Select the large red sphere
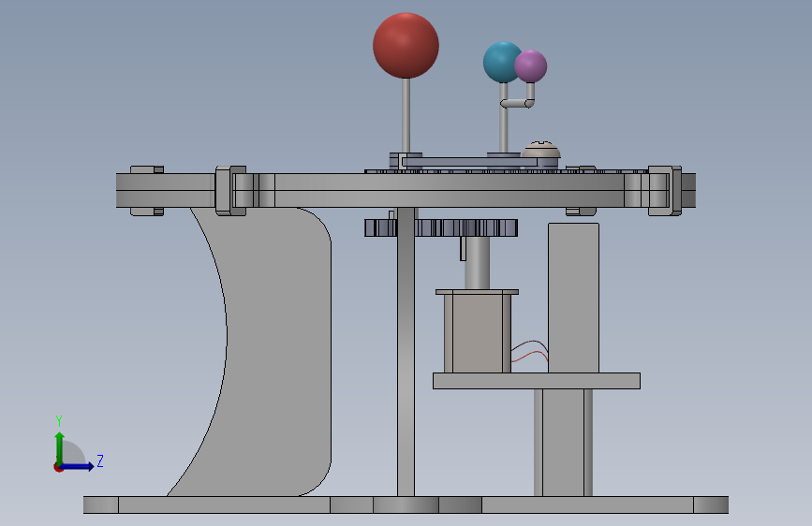Screen dimensions: 812x526 click(x=406, y=46)
